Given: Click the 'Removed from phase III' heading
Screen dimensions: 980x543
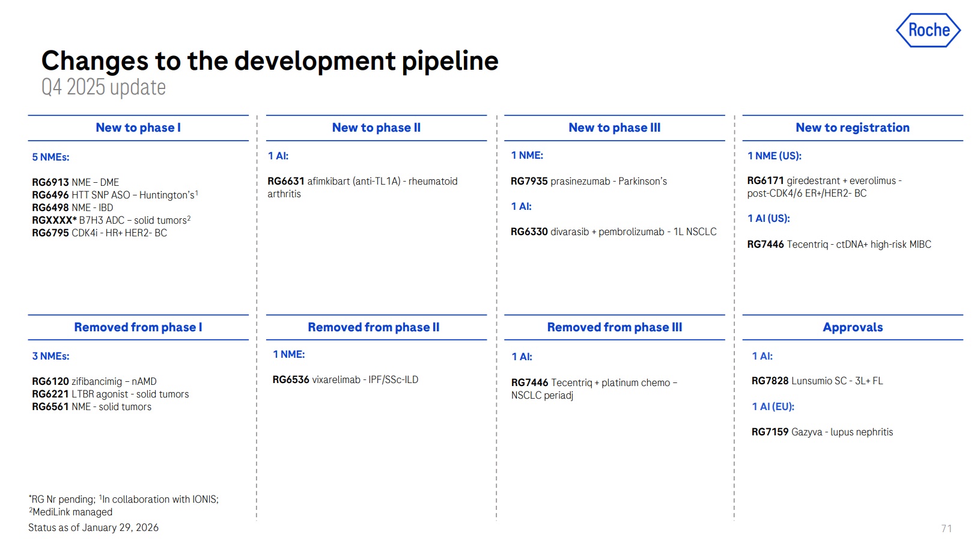Looking at the screenshot, I should coord(614,327).
